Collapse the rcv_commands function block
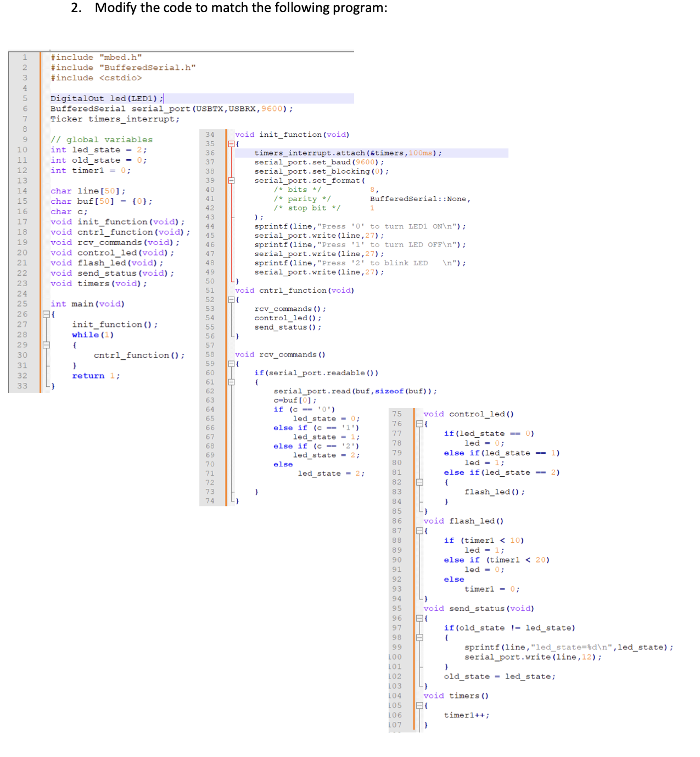Image resolution: width=700 pixels, height=757 pixels. [232, 363]
